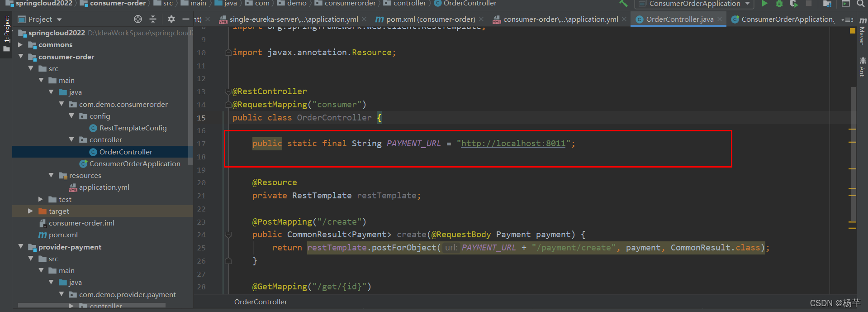This screenshot has width=868, height=312.
Task: Show hidden editor tabs list
Action: click(x=847, y=19)
